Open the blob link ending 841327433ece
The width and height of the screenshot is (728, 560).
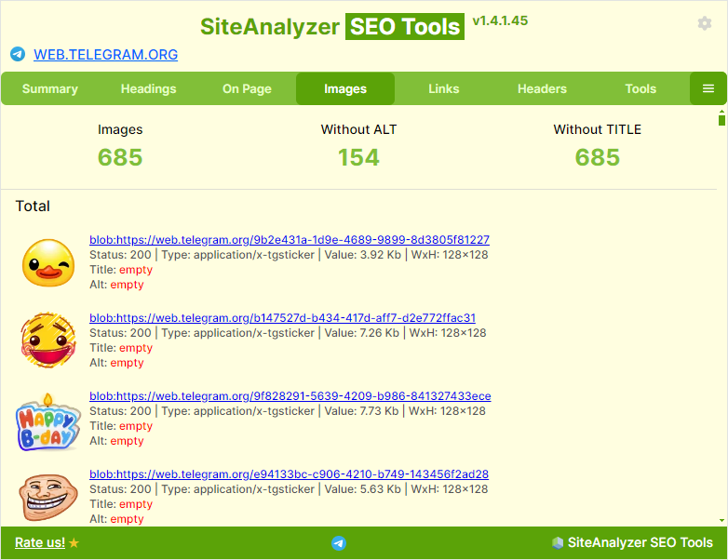pyautogui.click(x=290, y=395)
